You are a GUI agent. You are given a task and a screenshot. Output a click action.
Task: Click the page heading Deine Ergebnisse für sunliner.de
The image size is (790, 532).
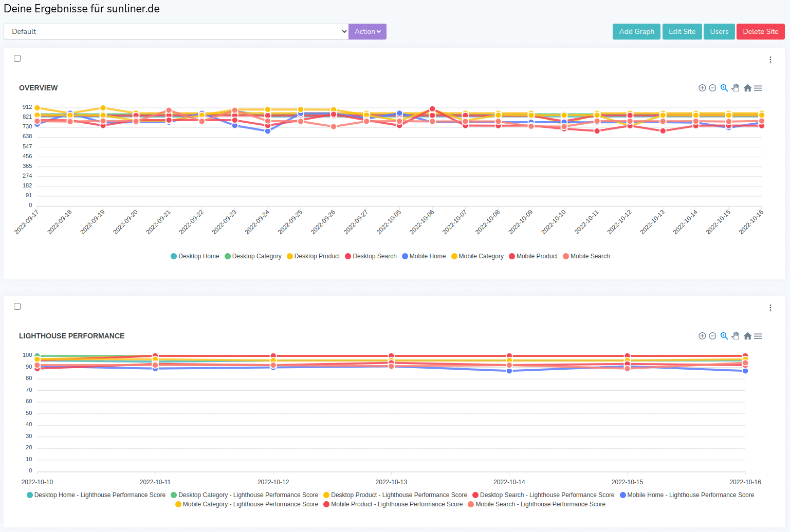coord(82,9)
